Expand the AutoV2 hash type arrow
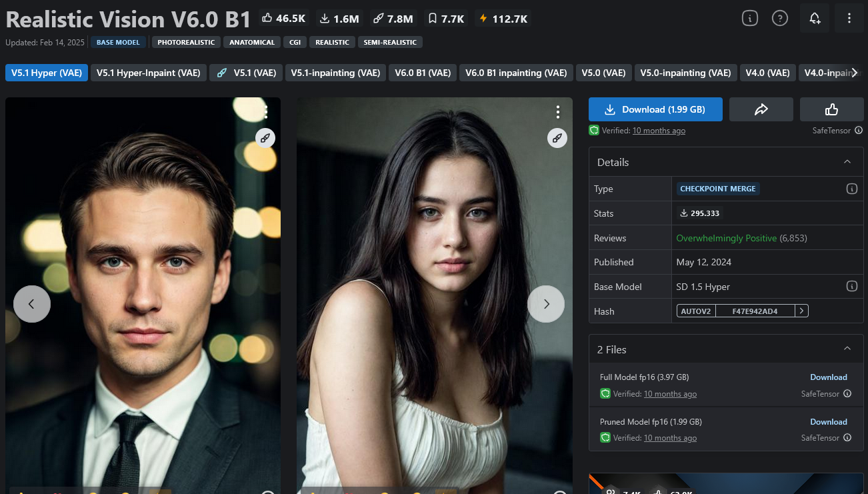The image size is (868, 494). [x=802, y=311]
